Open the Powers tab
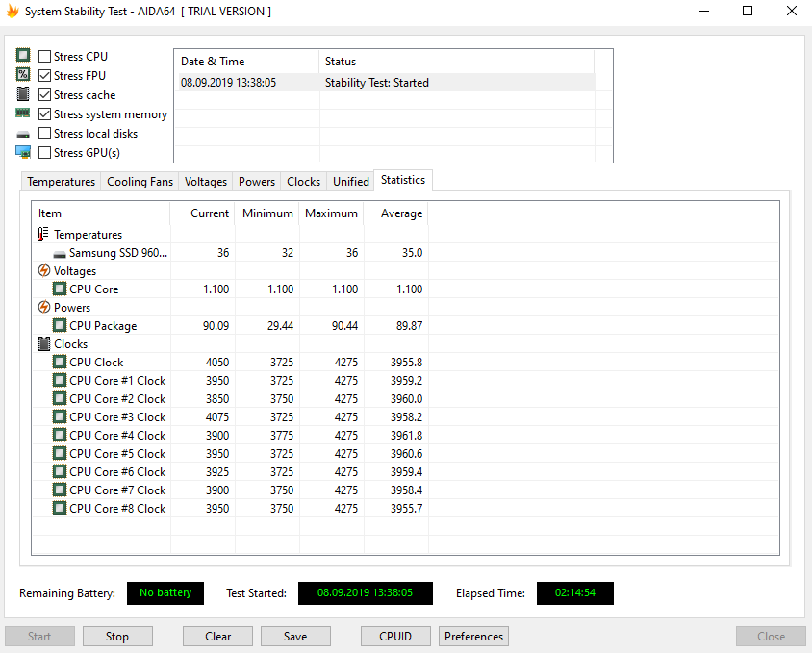 click(256, 182)
